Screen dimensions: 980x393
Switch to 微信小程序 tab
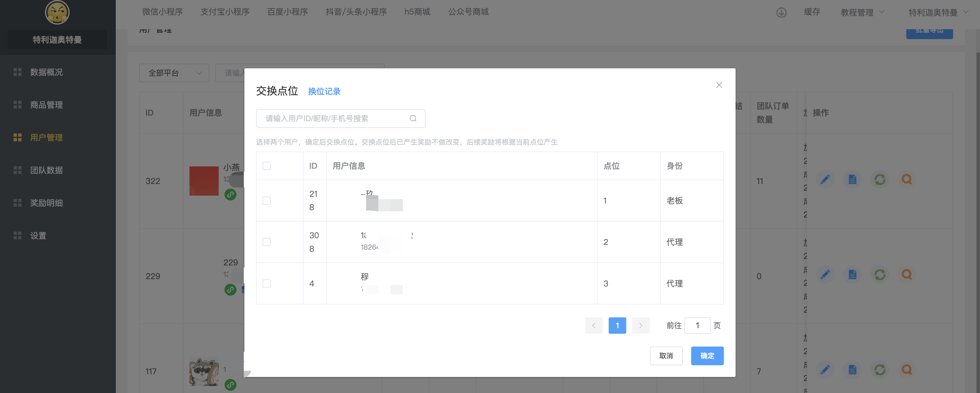pyautogui.click(x=163, y=12)
